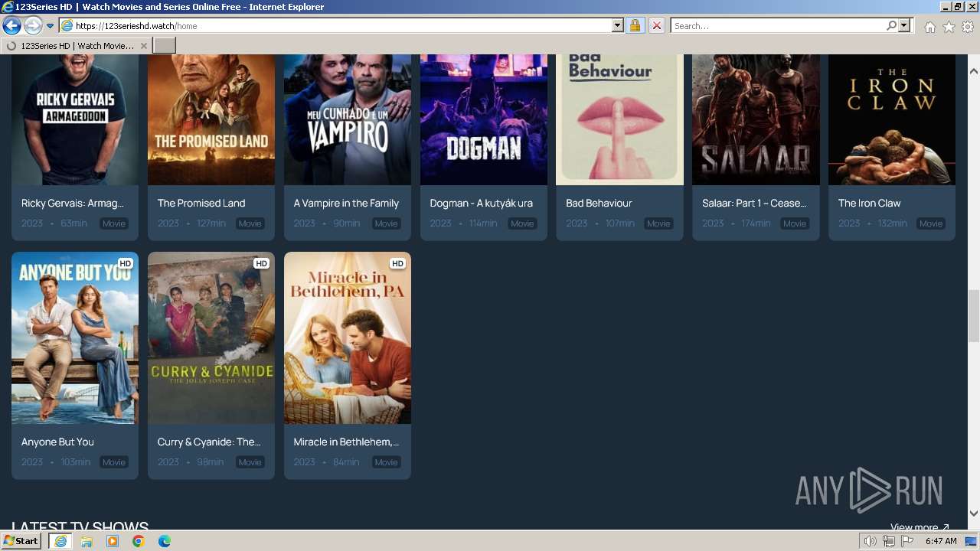Viewport: 980px width, 551px height.
Task: Click the page scrollbar down arrow
Action: tap(974, 514)
